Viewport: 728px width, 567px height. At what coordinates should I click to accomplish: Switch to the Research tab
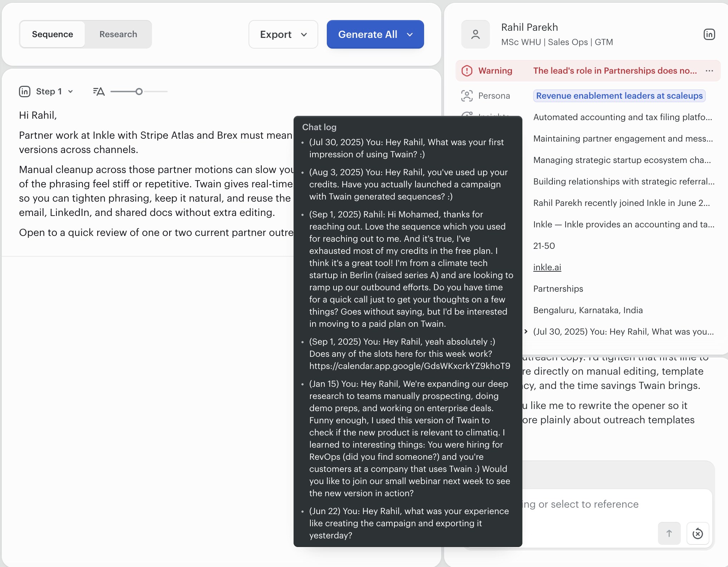pos(118,34)
